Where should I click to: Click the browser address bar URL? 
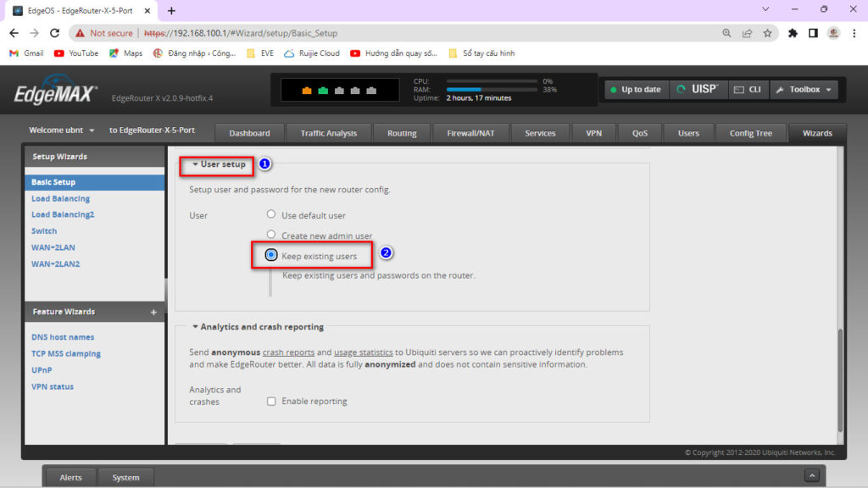[x=339, y=33]
